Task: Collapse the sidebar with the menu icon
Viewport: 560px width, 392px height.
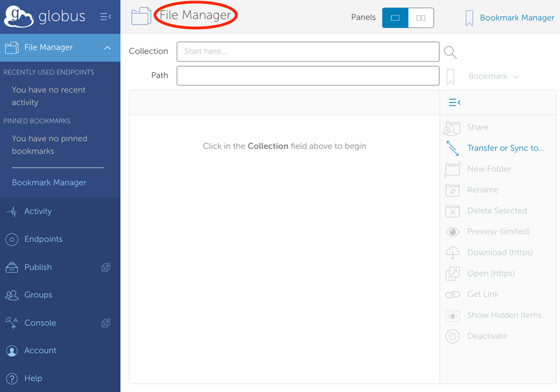Action: click(x=105, y=16)
